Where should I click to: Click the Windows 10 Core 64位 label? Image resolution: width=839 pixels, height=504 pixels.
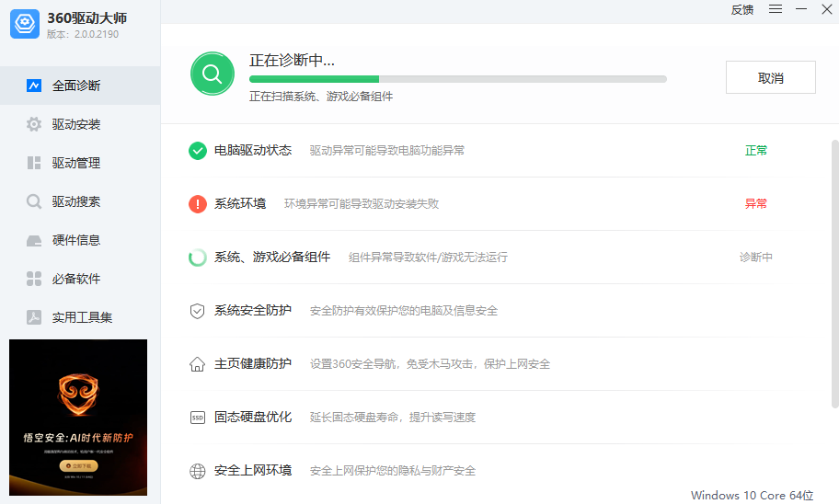coord(752,496)
